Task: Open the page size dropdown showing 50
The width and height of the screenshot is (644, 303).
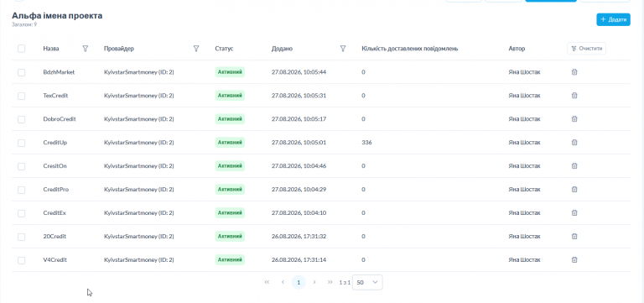Action: 367,282
